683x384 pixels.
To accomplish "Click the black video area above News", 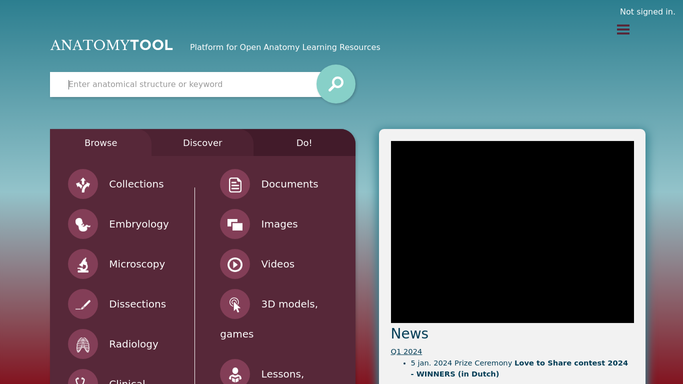I will tap(512, 232).
